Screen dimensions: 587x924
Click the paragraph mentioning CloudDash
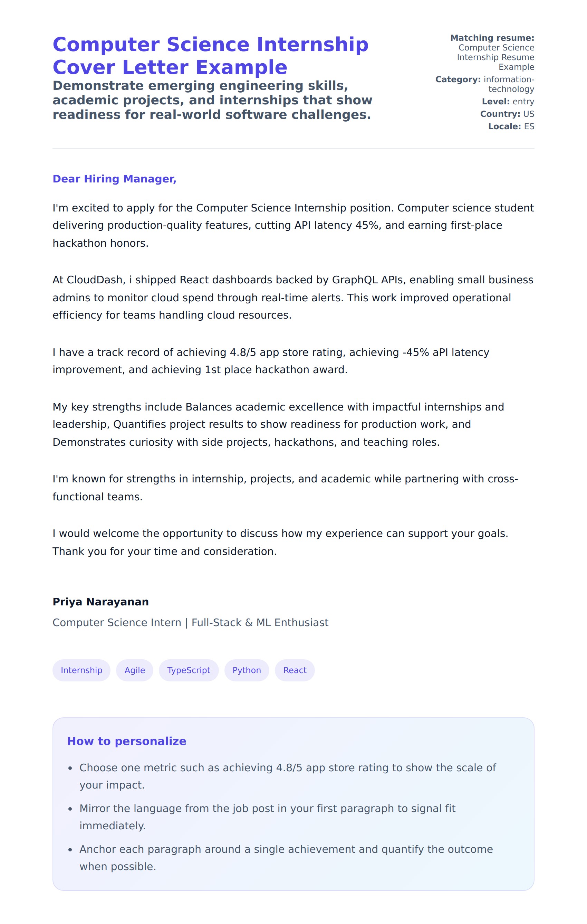click(293, 298)
